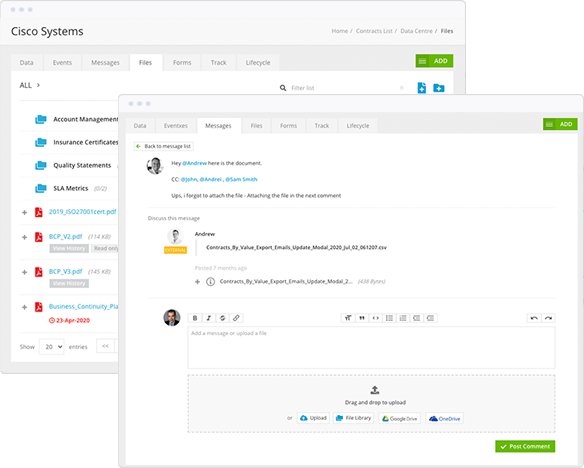Click the Upload button in drop zone
The height and width of the screenshot is (468, 584).
point(313,418)
